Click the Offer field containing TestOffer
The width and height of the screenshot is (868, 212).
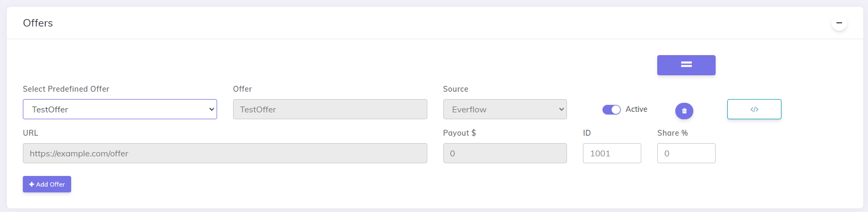pyautogui.click(x=330, y=109)
